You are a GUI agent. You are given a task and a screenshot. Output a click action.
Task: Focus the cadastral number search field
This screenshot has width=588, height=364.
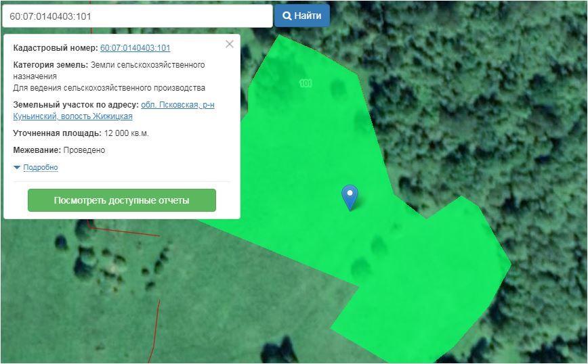pos(136,16)
